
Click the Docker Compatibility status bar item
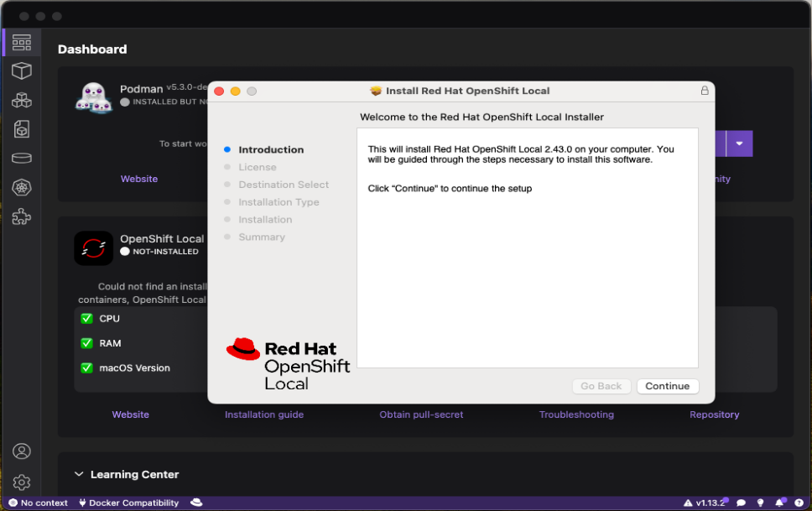(129, 503)
